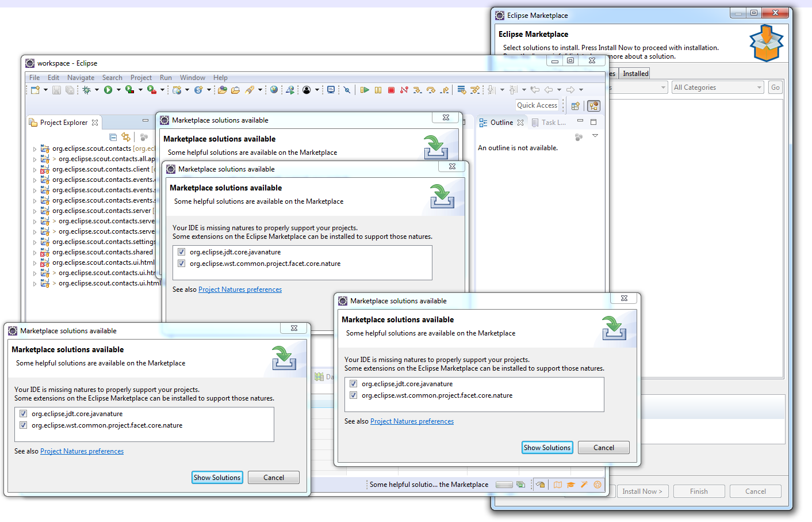Click the Samples wand status bar icon
This screenshot has height=522, width=812.
coord(584,485)
